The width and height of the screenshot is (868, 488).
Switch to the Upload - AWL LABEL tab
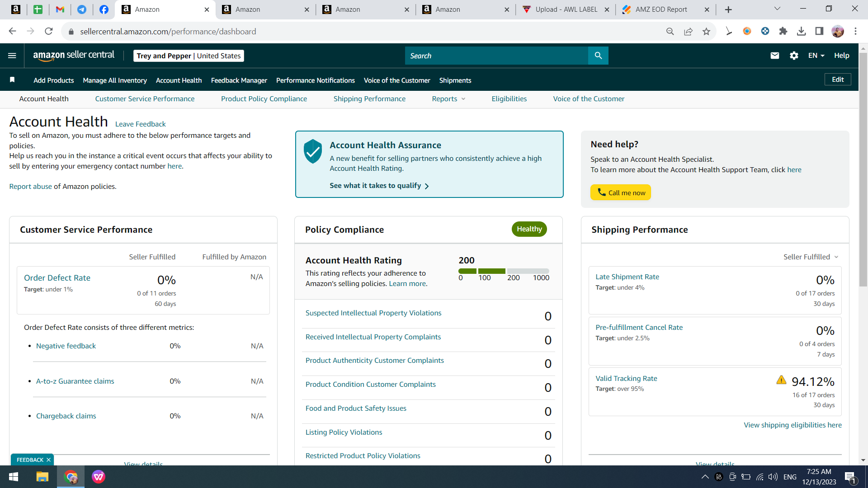click(566, 9)
